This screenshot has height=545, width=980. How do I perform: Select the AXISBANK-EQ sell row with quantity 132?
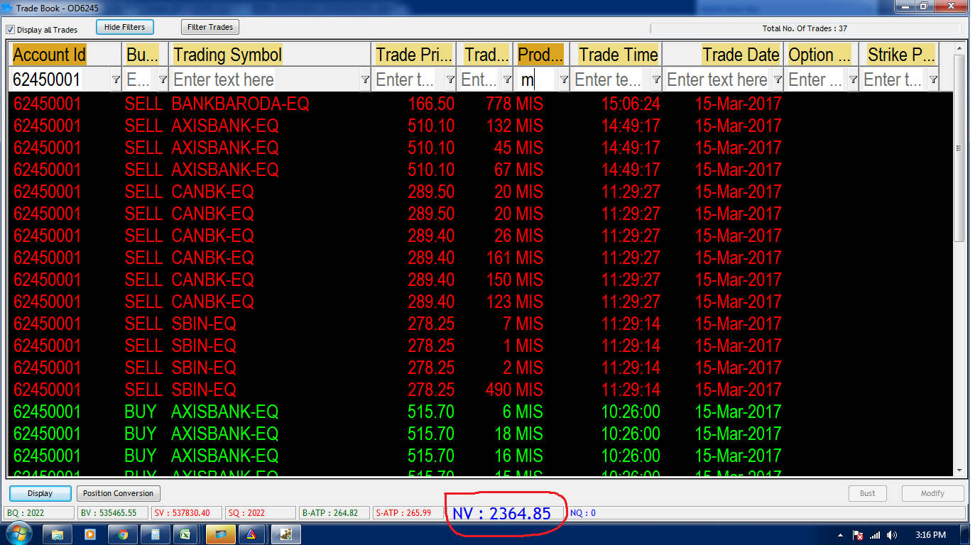pos(479,126)
